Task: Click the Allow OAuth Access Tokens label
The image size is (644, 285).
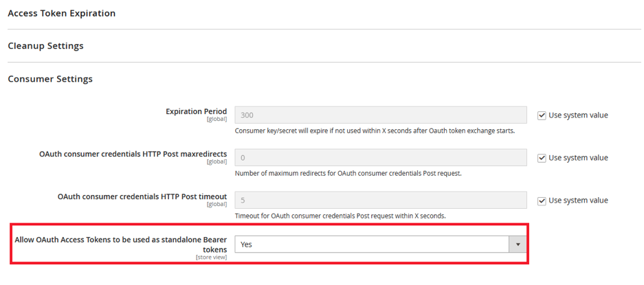Action: [121, 244]
